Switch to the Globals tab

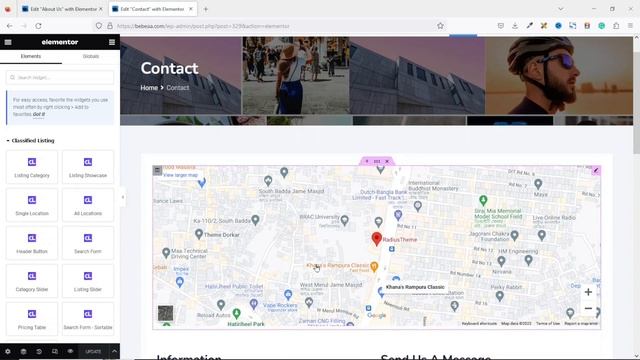[91, 56]
